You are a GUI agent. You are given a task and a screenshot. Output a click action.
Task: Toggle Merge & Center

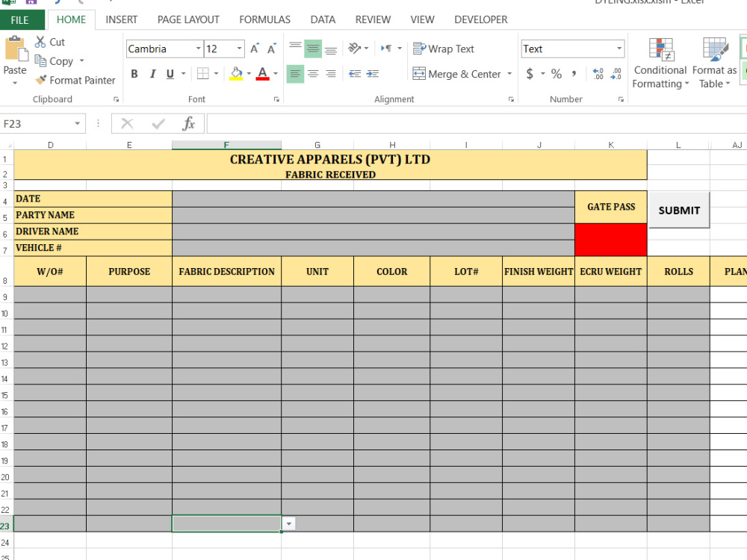click(456, 74)
